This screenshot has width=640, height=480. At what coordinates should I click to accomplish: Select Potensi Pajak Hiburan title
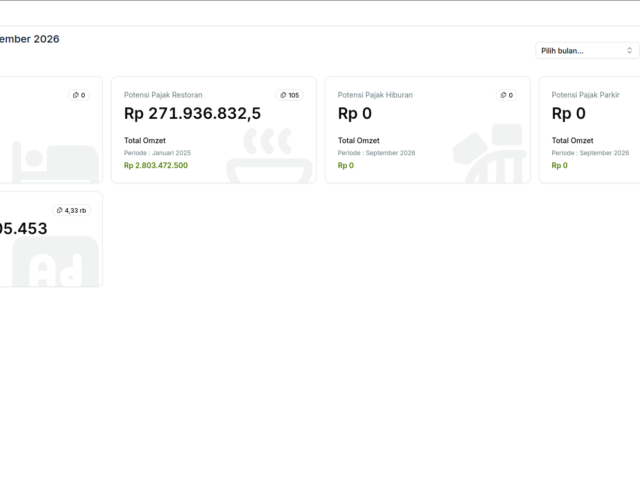pos(375,95)
